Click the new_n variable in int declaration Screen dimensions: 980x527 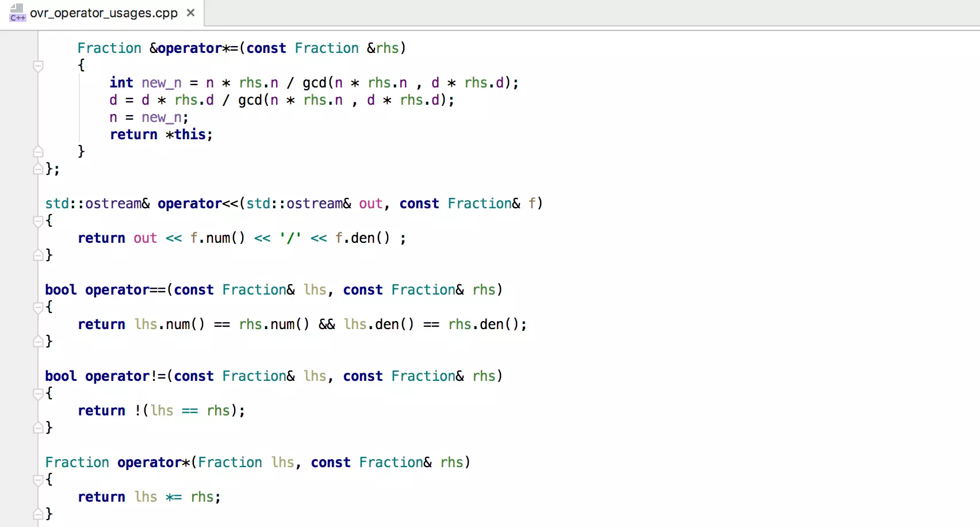(161, 83)
